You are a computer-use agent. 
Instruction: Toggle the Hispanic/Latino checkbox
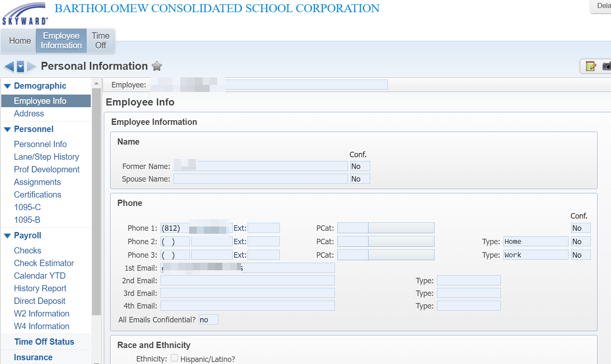tap(174, 358)
